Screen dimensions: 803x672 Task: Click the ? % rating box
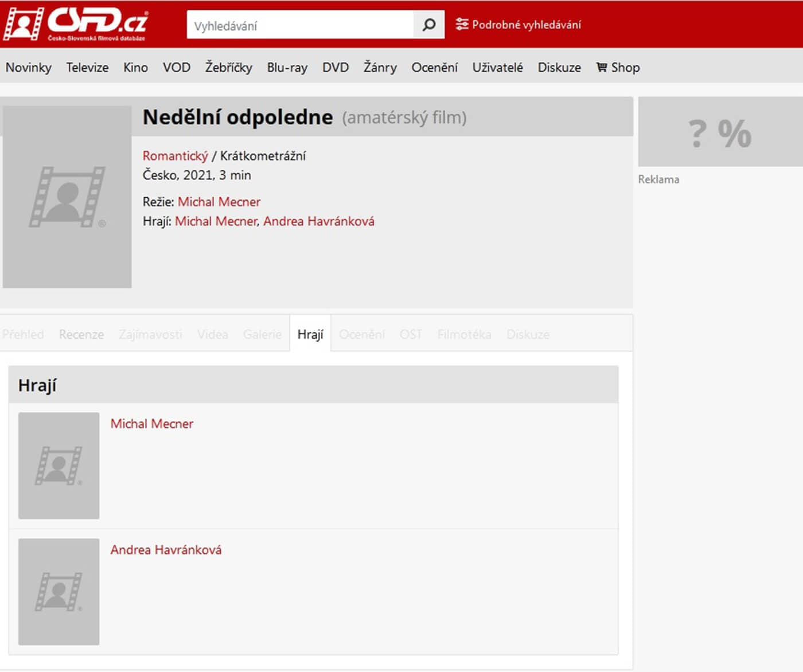point(720,132)
